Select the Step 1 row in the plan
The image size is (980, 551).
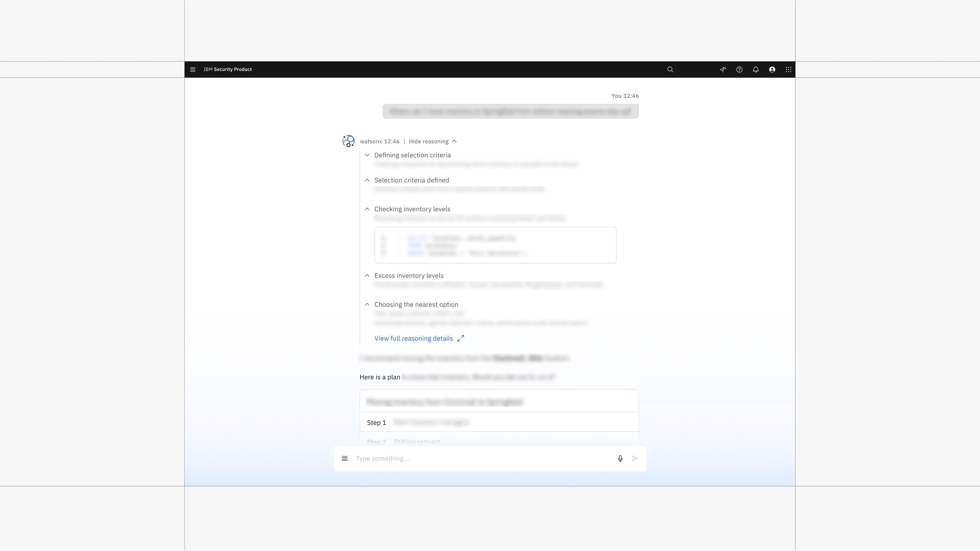[499, 422]
